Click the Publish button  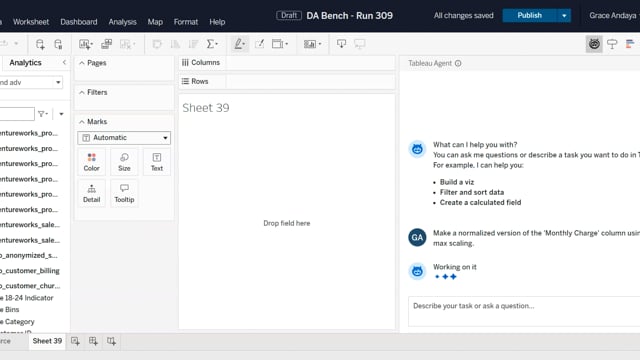pos(529,16)
